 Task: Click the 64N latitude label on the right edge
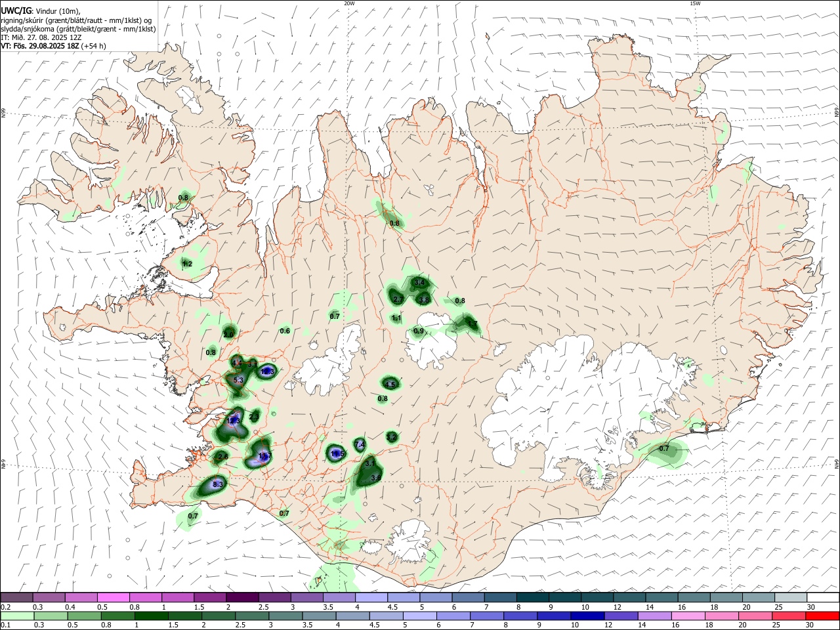tap(837, 463)
